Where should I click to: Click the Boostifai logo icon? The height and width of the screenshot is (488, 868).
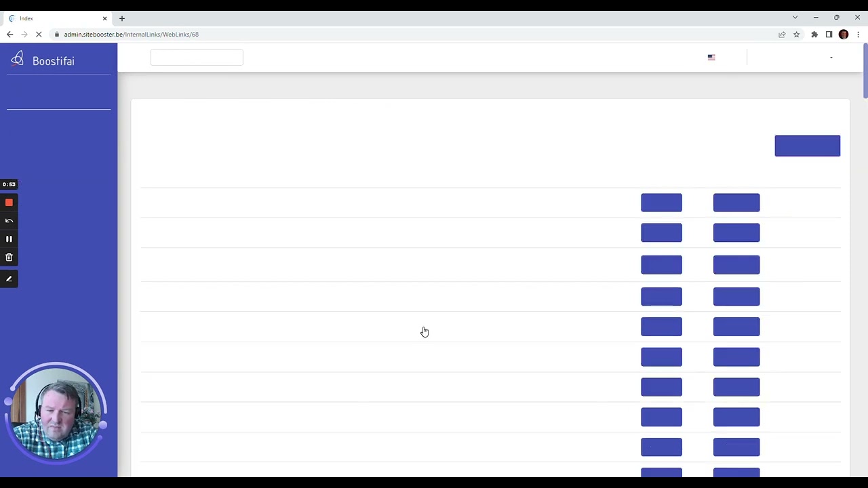[18, 60]
